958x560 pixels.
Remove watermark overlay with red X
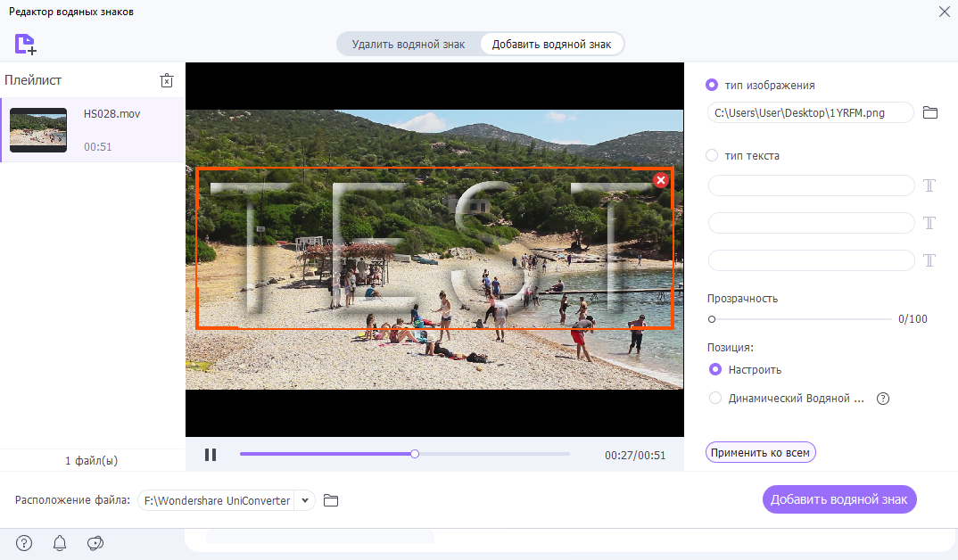[660, 180]
